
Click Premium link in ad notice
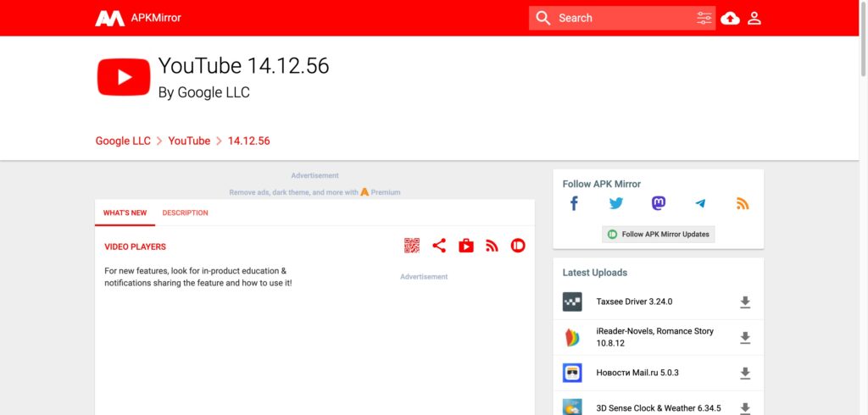386,192
